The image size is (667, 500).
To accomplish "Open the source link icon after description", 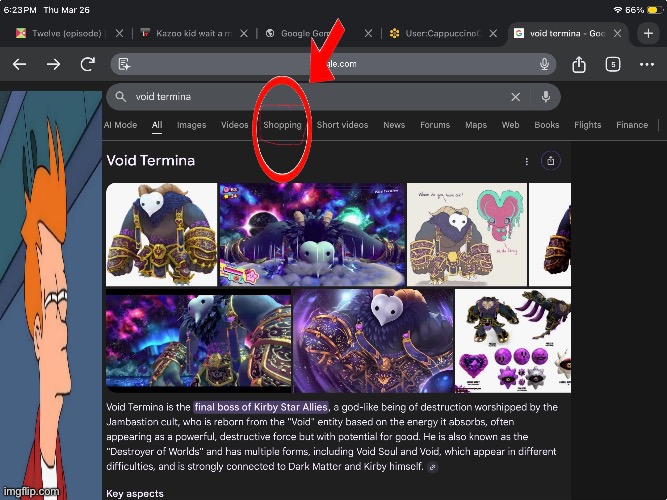I will pyautogui.click(x=433, y=467).
